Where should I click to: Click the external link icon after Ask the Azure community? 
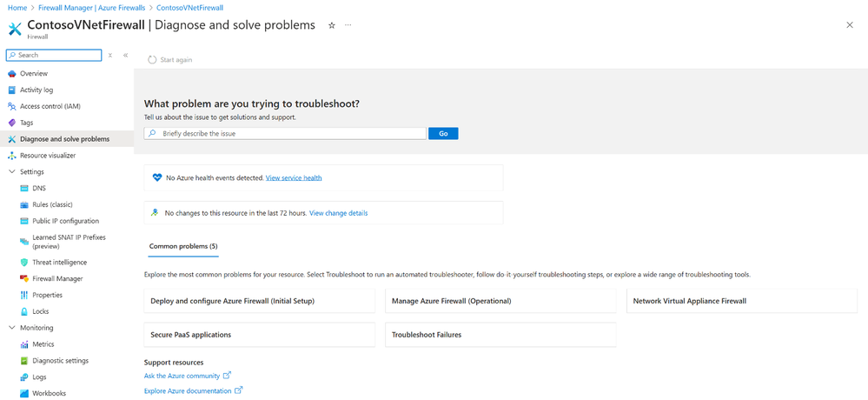point(227,376)
